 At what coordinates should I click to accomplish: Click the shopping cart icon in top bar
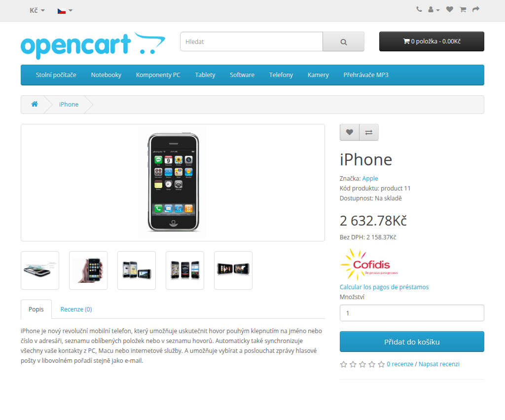[x=463, y=9]
